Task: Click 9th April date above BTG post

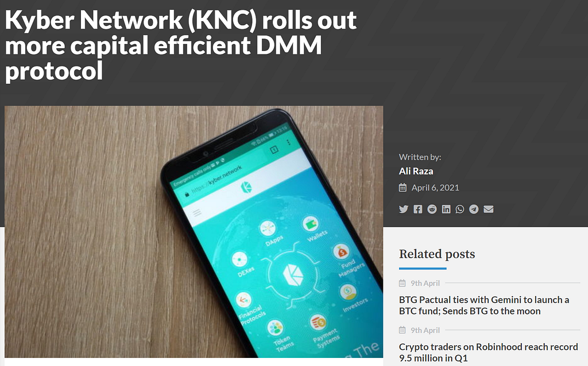Action: point(425,283)
